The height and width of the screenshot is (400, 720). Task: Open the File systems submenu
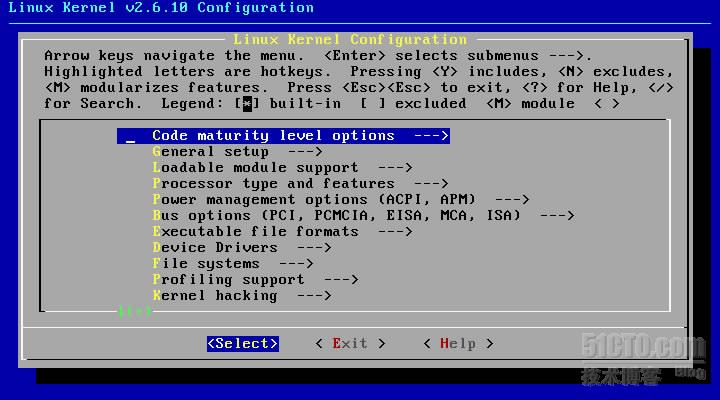233,264
